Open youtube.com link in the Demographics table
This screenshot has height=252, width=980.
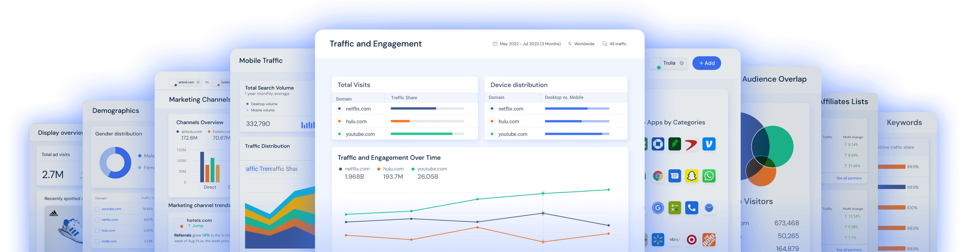[x=111, y=209]
